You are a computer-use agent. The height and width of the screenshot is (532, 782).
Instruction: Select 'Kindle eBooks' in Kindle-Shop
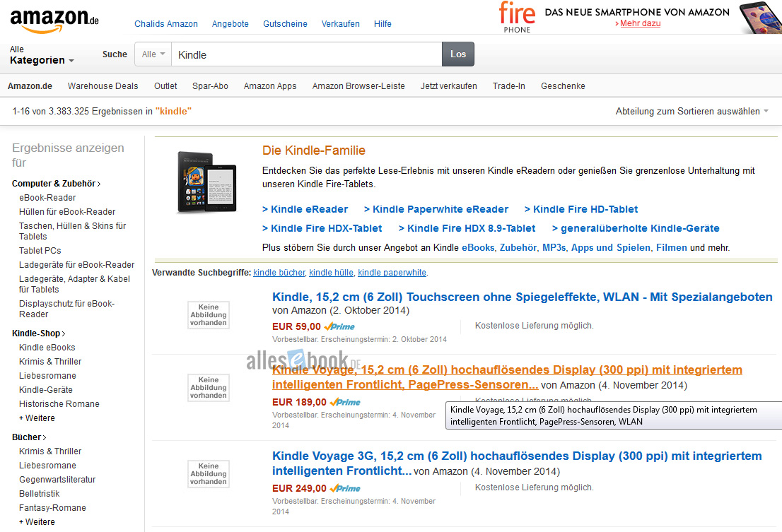click(x=47, y=347)
